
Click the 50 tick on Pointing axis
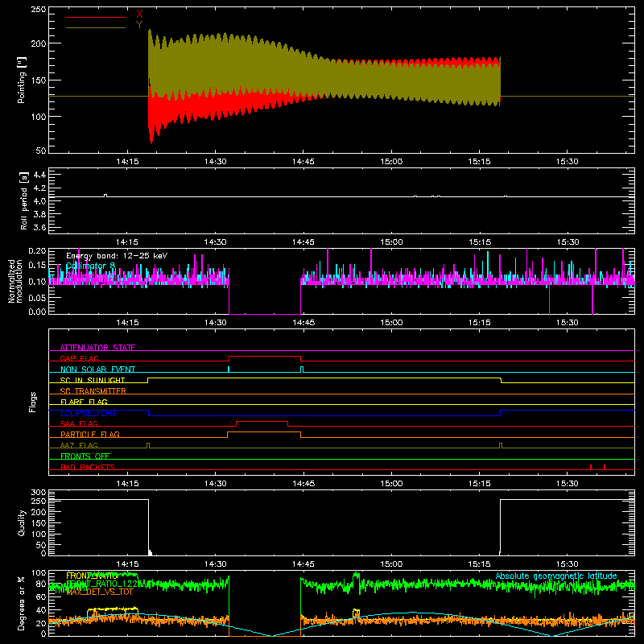click(41, 151)
